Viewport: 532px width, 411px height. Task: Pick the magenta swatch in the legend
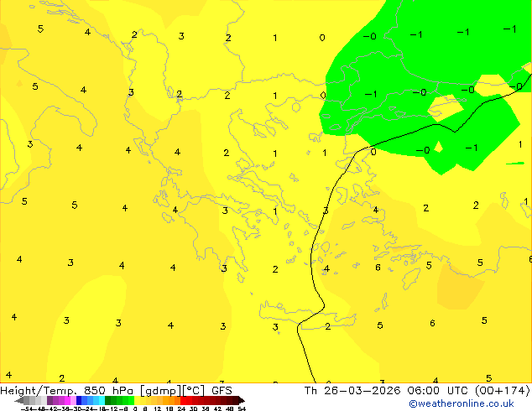[x=67, y=401]
